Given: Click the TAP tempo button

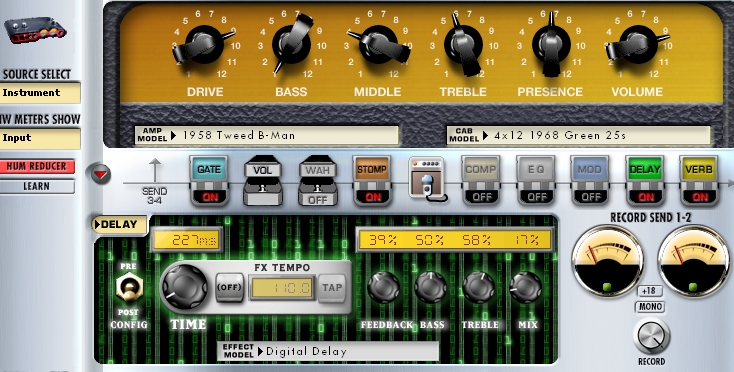Looking at the screenshot, I should [332, 287].
